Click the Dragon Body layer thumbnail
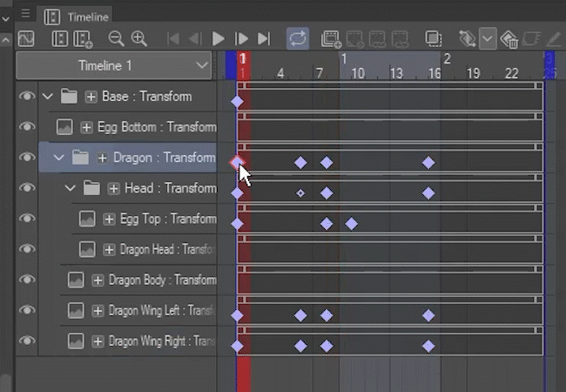 [x=76, y=280]
